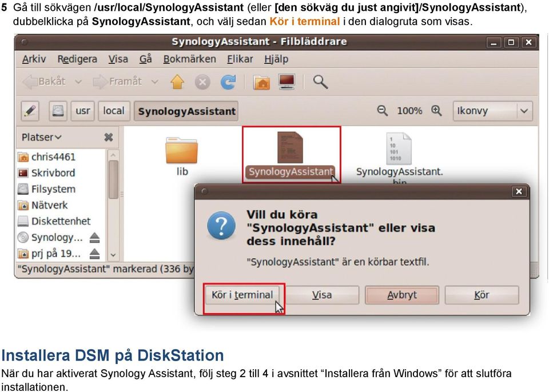Screen dimensions: 549x392
Task: Open Filsystem in the sidebar
Action: coord(46,189)
